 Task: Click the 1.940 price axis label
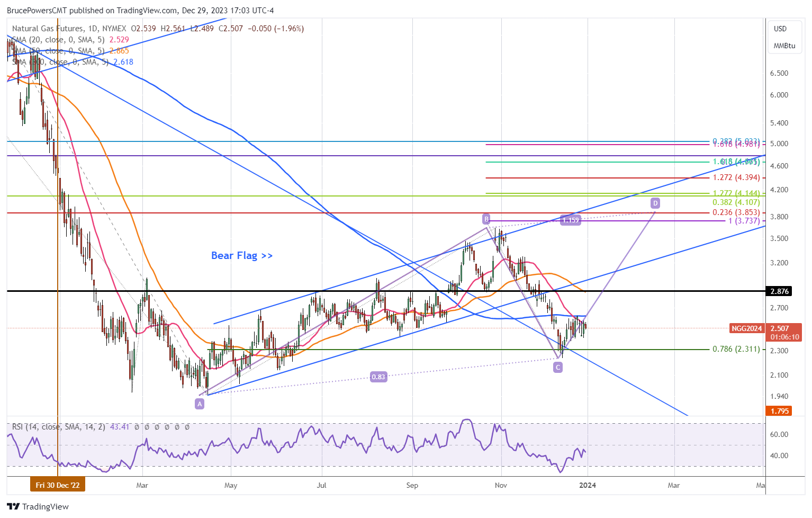click(779, 396)
